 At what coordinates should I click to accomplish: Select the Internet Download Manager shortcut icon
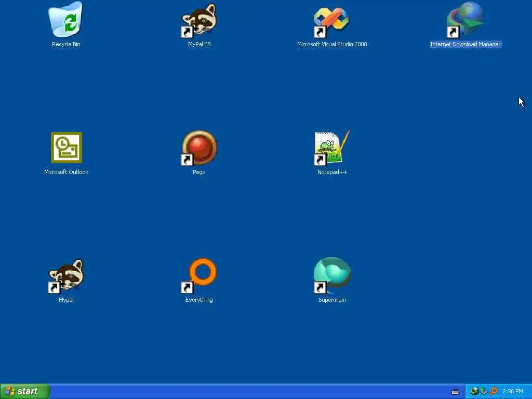[x=465, y=20]
